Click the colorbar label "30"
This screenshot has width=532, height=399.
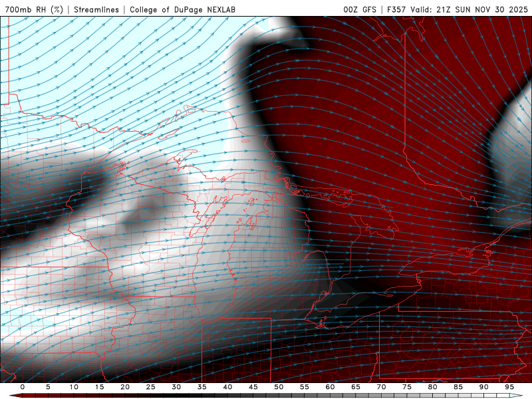coord(176,387)
